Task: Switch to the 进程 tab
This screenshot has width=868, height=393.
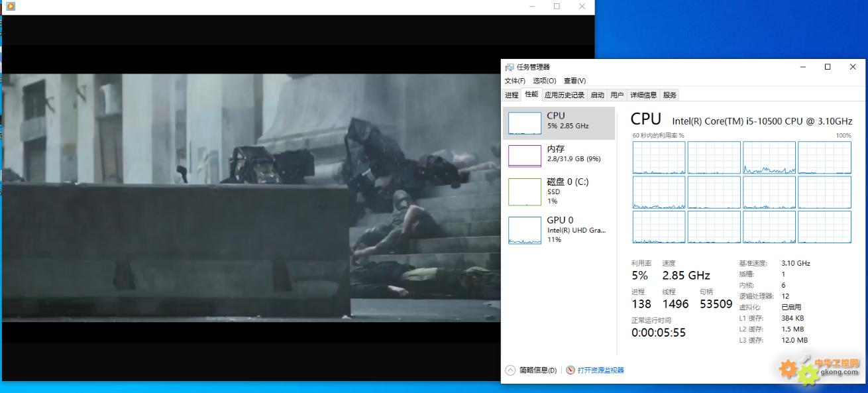Action: pos(512,95)
